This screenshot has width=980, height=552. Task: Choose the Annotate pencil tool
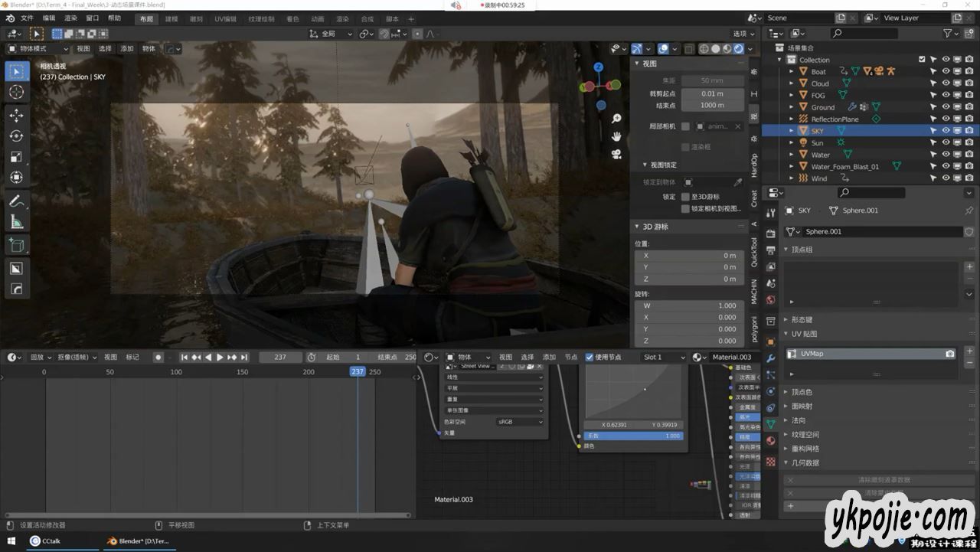point(16,201)
